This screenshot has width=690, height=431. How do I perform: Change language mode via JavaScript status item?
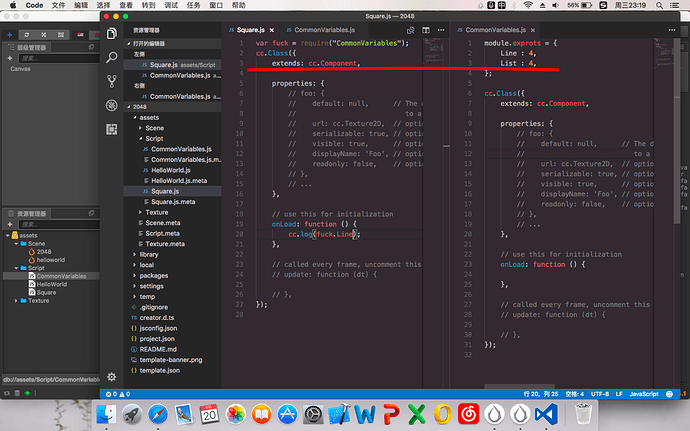645,393
